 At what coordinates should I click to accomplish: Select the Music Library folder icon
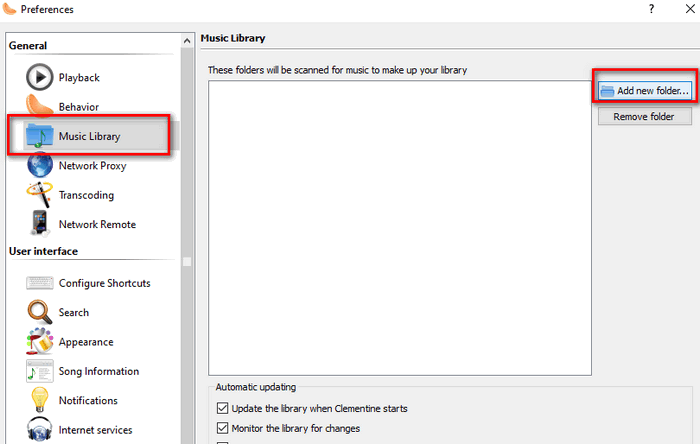(39, 136)
